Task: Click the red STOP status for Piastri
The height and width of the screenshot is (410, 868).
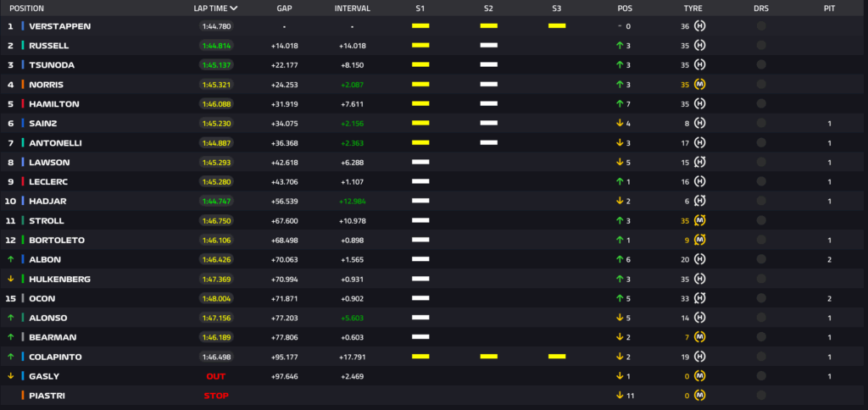Action: point(216,396)
